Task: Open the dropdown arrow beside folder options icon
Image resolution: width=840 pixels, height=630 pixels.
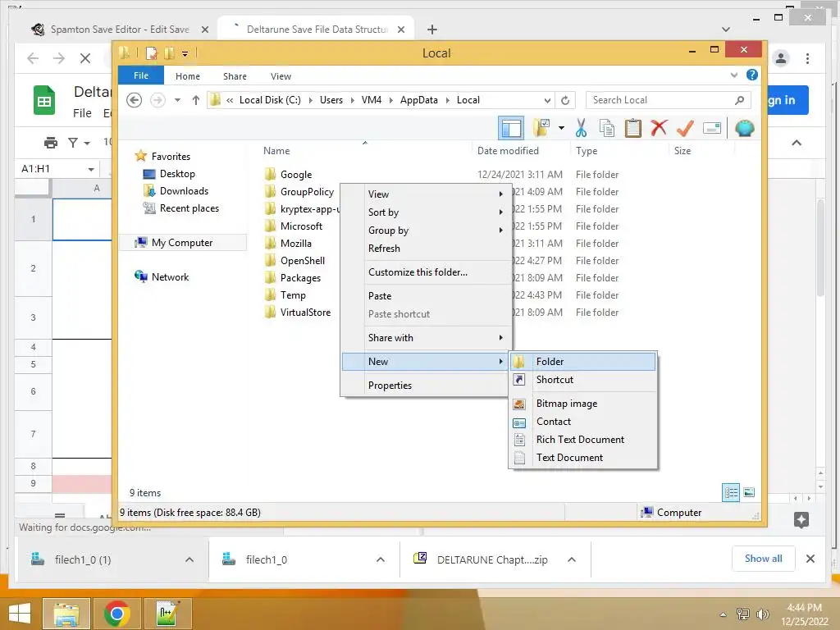Action: pyautogui.click(x=561, y=128)
